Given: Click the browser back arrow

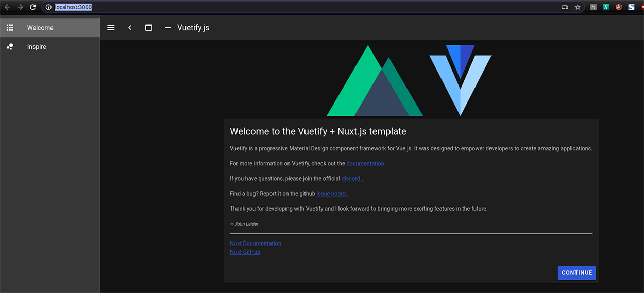Looking at the screenshot, I should (7, 7).
